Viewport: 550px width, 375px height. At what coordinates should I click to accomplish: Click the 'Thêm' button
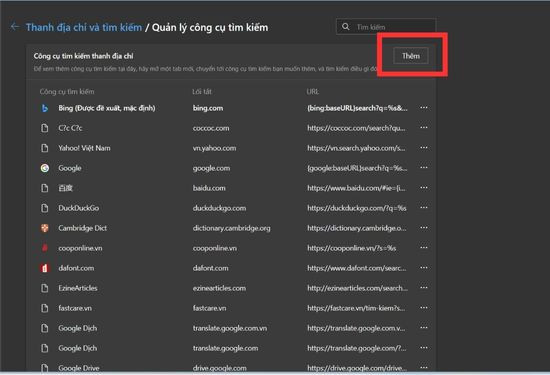411,56
